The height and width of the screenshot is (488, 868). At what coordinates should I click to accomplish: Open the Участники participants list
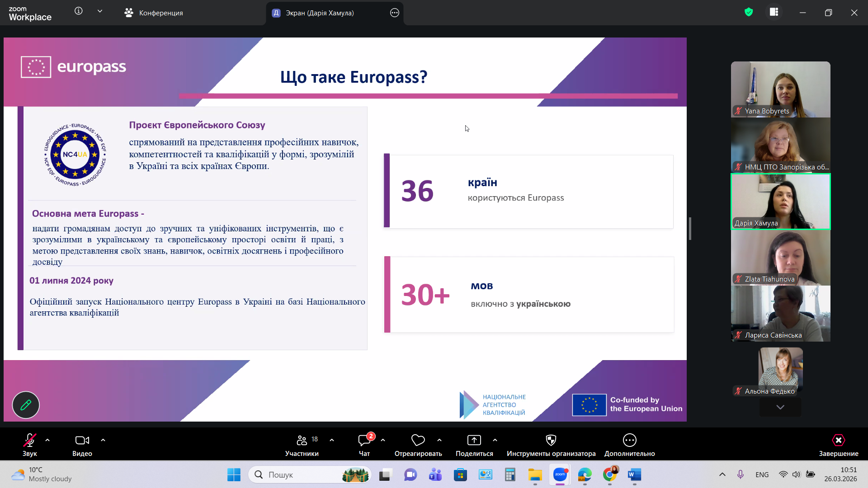click(302, 445)
